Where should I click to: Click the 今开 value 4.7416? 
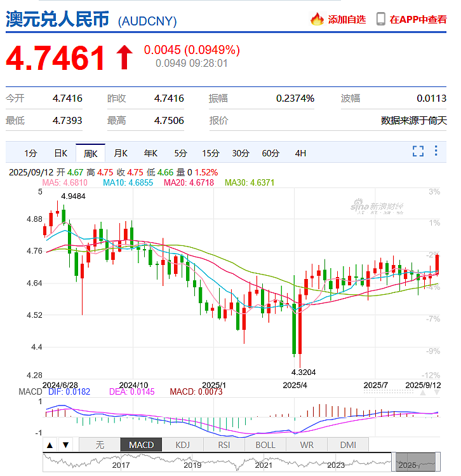(x=67, y=99)
